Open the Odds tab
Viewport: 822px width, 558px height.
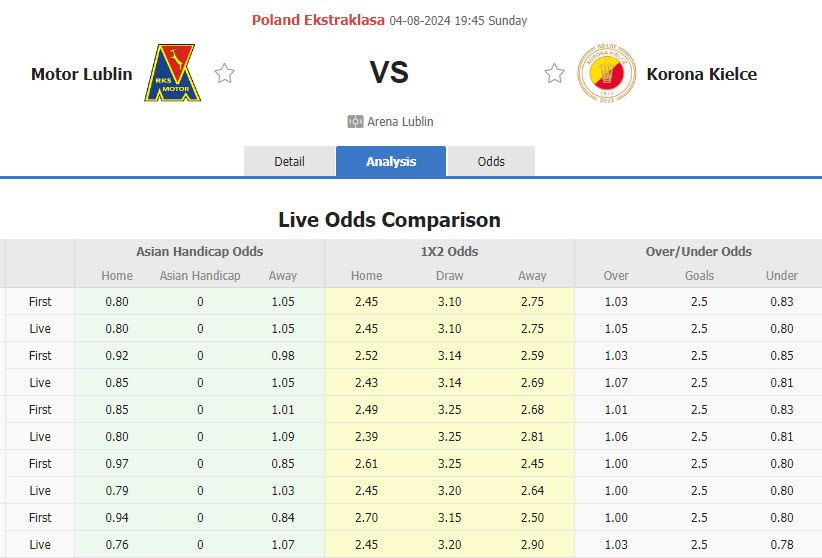pyautogui.click(x=491, y=161)
